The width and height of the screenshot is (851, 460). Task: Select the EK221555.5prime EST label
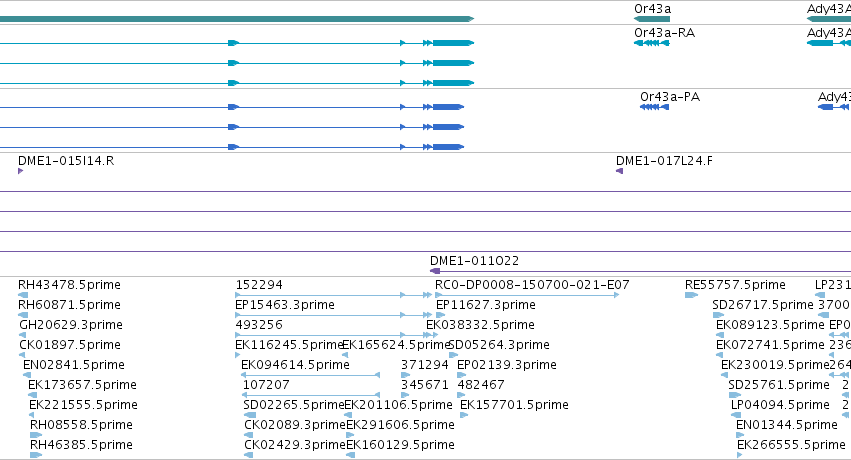84,405
